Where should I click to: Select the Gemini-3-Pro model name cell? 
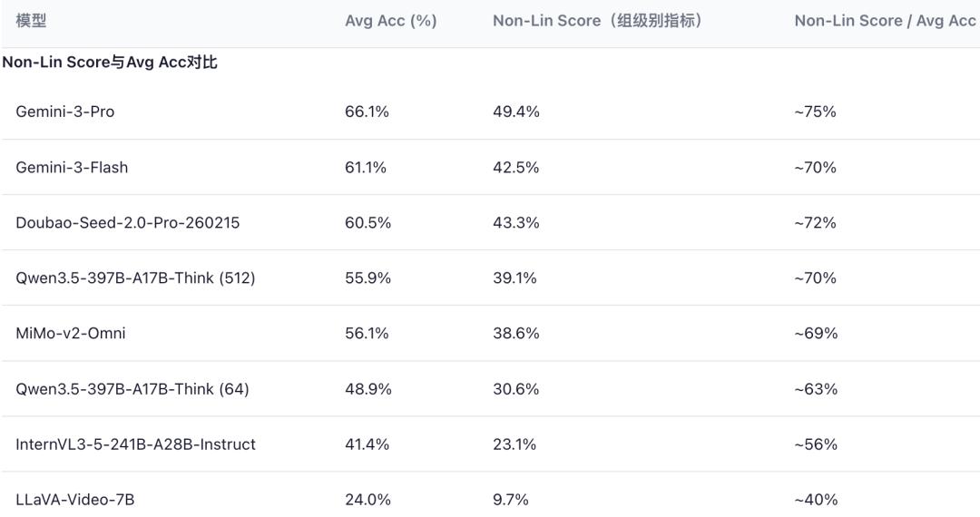(65, 112)
